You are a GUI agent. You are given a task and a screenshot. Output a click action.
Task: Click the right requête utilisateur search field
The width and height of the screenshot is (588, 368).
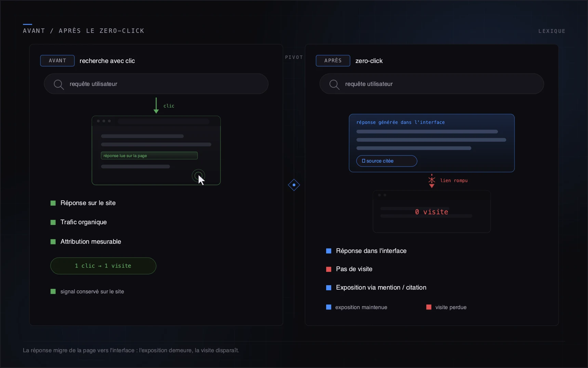(432, 84)
